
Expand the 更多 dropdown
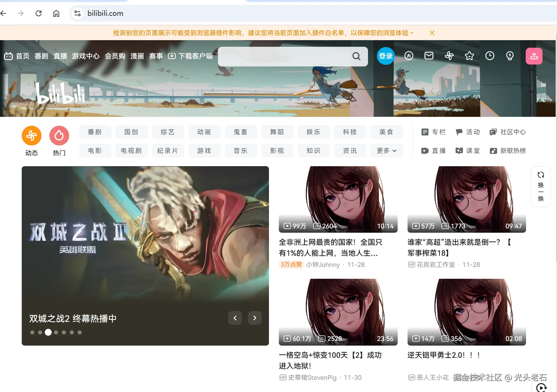[x=386, y=151]
